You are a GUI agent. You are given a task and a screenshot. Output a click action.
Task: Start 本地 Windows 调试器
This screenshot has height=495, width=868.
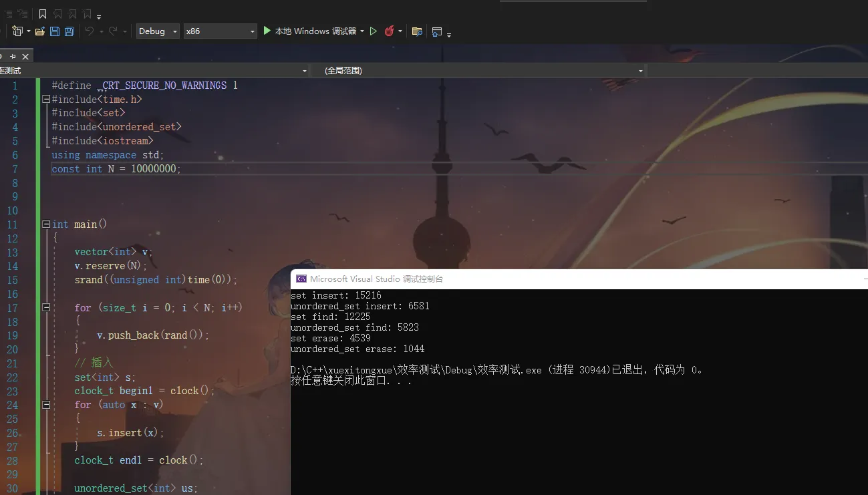(x=309, y=31)
